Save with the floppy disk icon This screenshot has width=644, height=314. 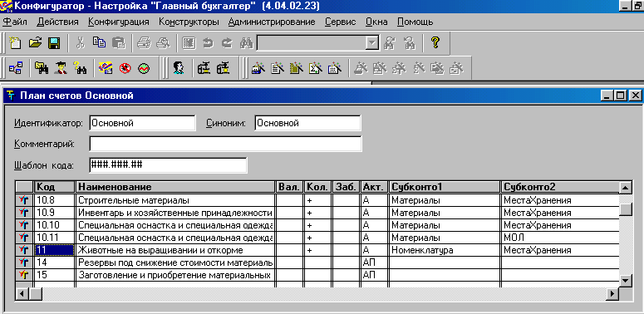pos(54,43)
